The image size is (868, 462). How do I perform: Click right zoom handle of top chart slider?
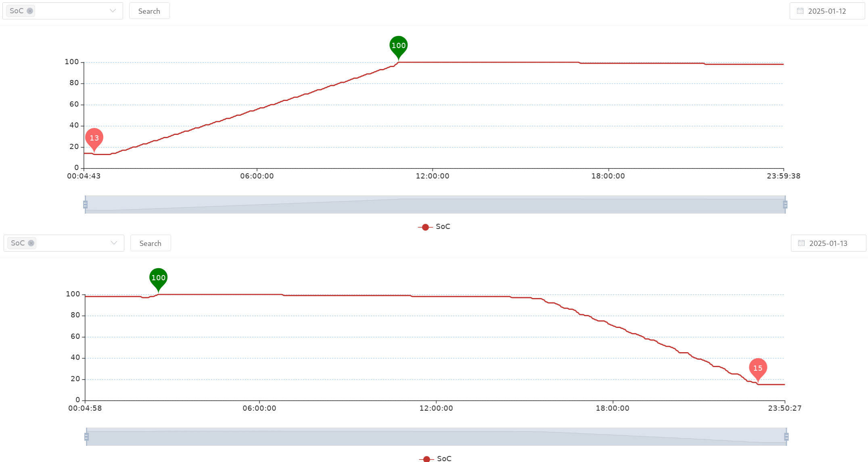[x=785, y=205]
